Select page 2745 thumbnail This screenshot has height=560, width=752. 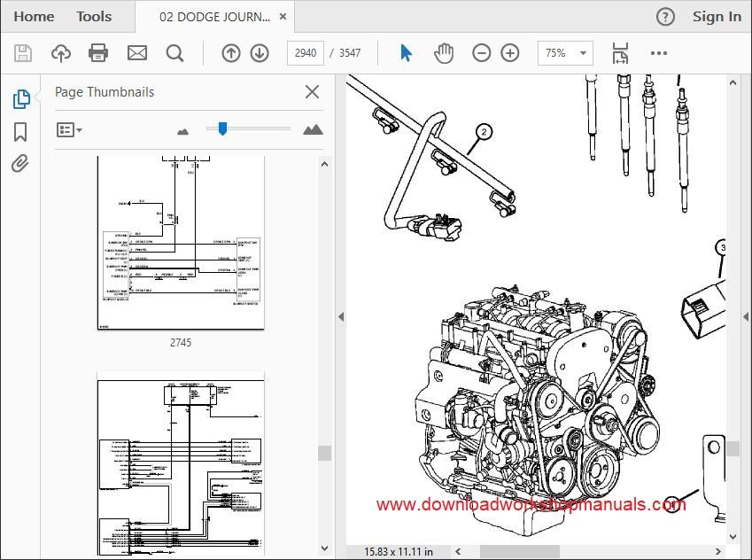[x=181, y=242]
